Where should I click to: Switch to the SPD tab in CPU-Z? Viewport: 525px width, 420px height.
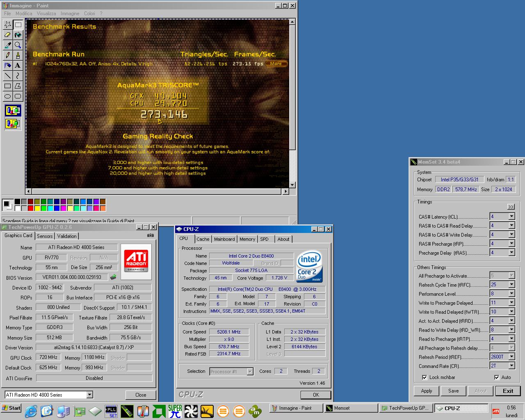pos(265,239)
